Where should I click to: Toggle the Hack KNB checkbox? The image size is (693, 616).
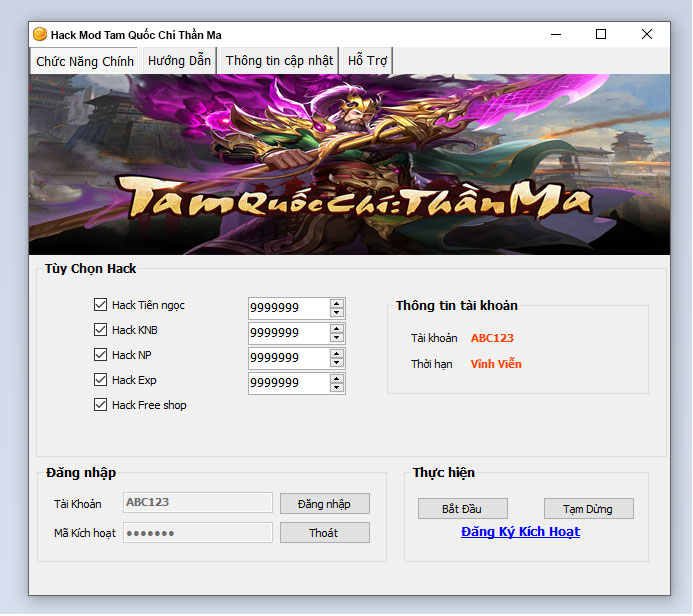tap(100, 330)
